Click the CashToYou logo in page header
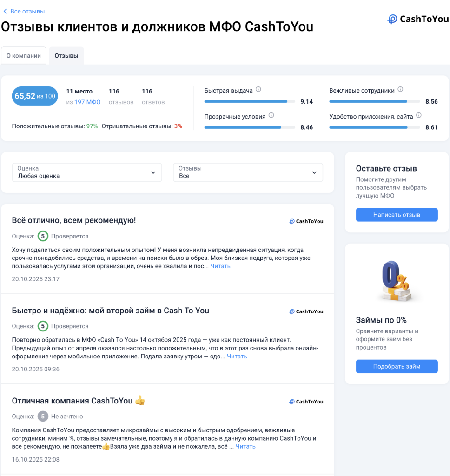The image size is (450, 476). (418, 19)
